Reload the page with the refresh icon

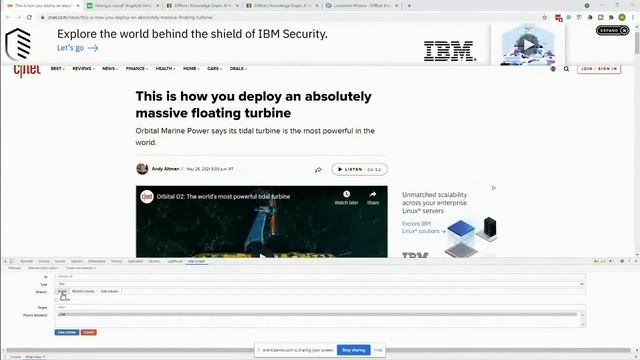[29, 17]
